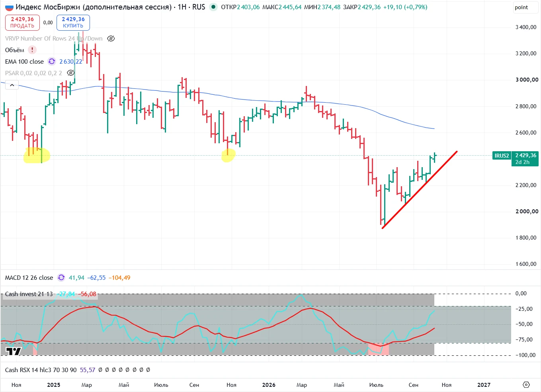
Task: Select the Cash RSX 14 hlc3 legend label
Action: pos(41,370)
